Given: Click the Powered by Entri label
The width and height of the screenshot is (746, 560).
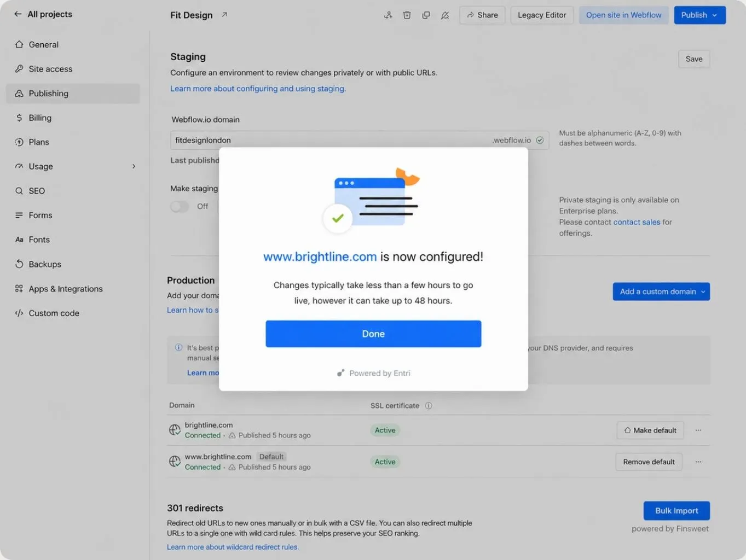Looking at the screenshot, I should [373, 373].
